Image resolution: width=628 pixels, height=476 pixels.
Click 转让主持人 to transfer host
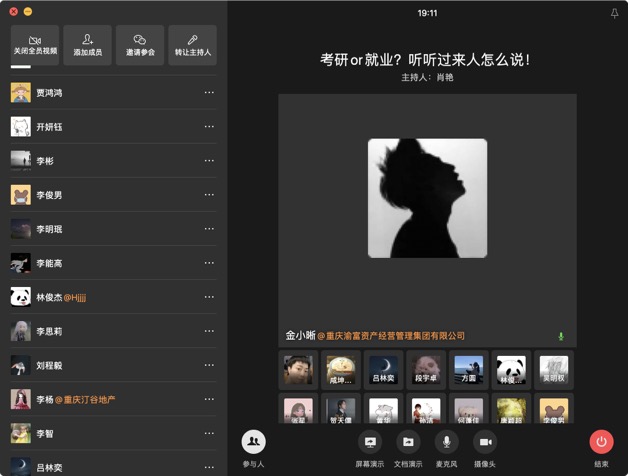[193, 45]
